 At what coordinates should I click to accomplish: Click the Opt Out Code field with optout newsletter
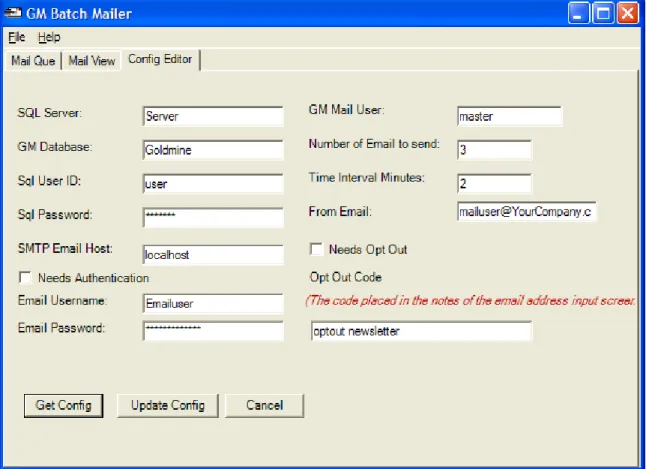point(421,331)
